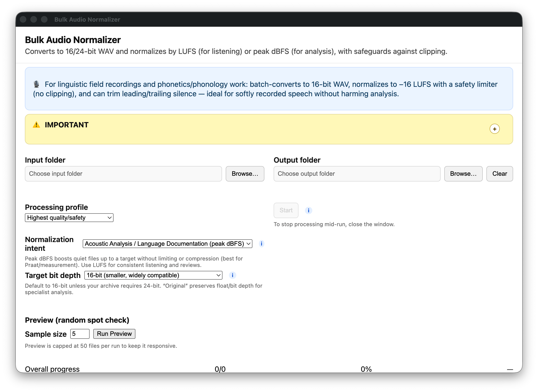538x392 pixels.
Task: Click the microphone icon in blue banner
Action: [36, 84]
